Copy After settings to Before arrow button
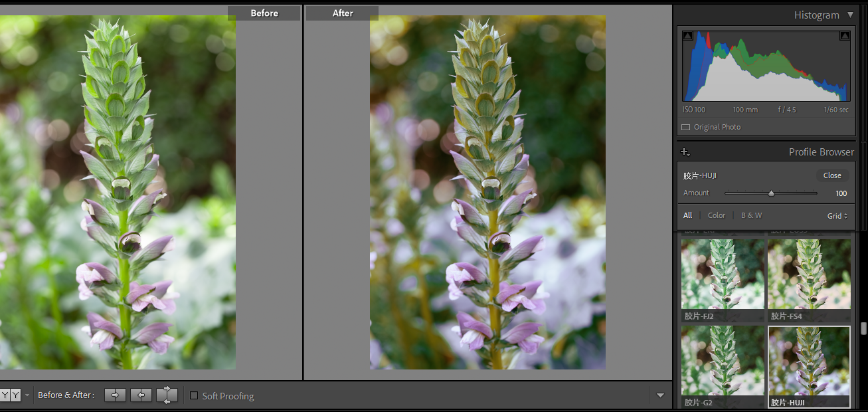 click(x=141, y=395)
